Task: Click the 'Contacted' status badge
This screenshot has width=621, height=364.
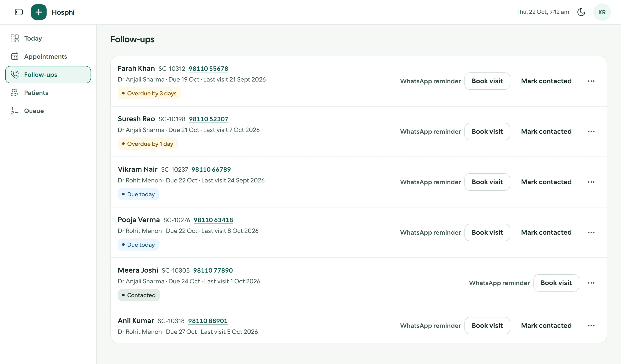Action: pyautogui.click(x=139, y=295)
